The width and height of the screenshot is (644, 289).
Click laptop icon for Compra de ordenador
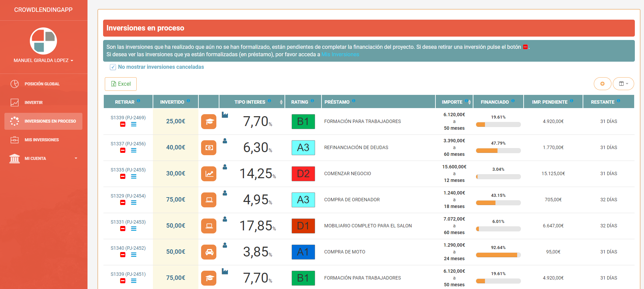(x=209, y=200)
